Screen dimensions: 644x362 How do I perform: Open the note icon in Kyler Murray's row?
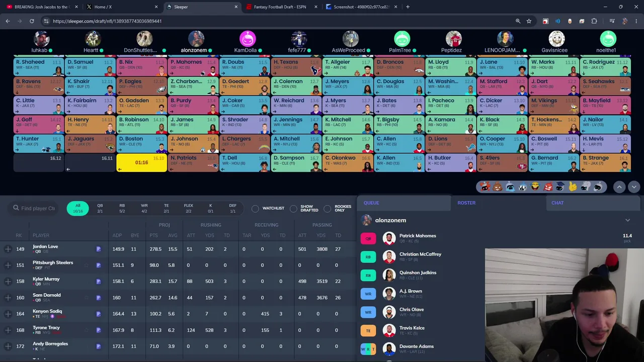tap(99, 282)
